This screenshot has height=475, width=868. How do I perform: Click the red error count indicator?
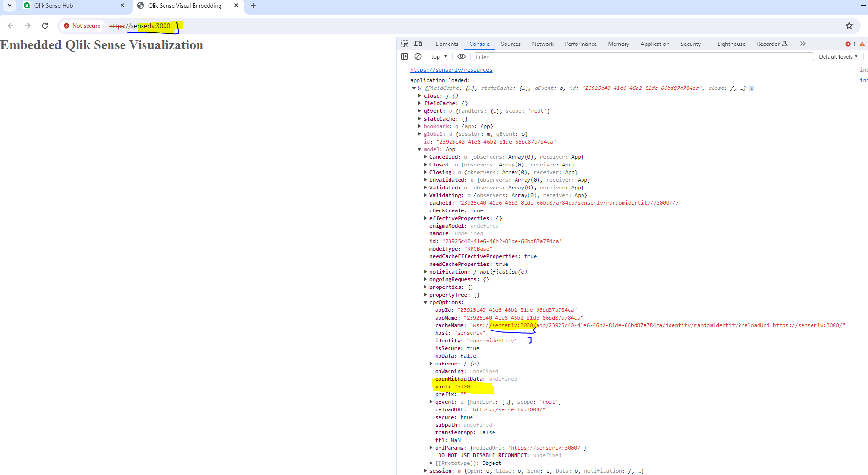point(850,44)
